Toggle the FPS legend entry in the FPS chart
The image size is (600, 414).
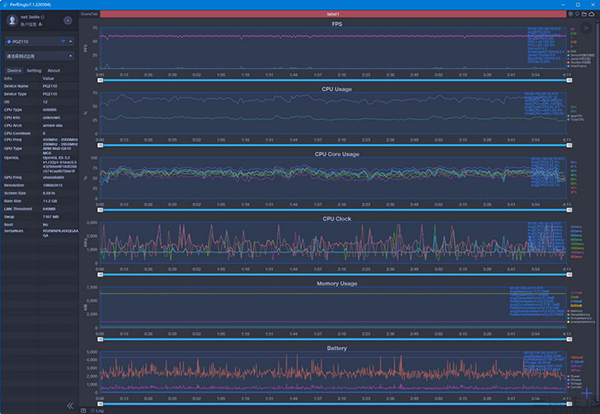(571, 50)
